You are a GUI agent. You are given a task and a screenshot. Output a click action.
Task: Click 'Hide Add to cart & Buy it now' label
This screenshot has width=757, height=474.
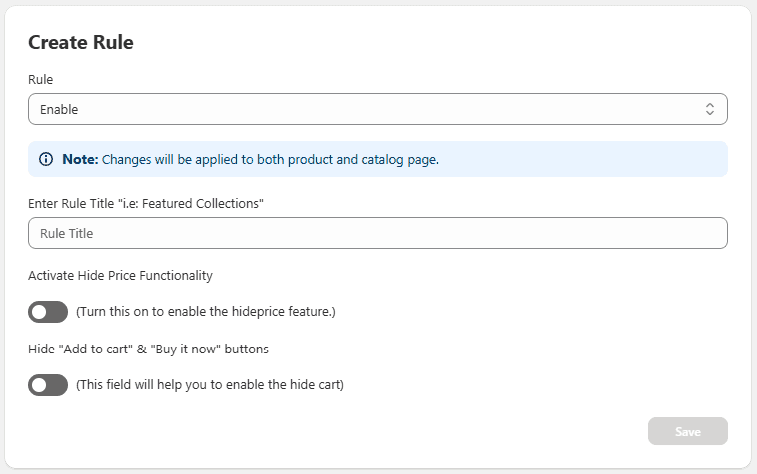tap(148, 349)
